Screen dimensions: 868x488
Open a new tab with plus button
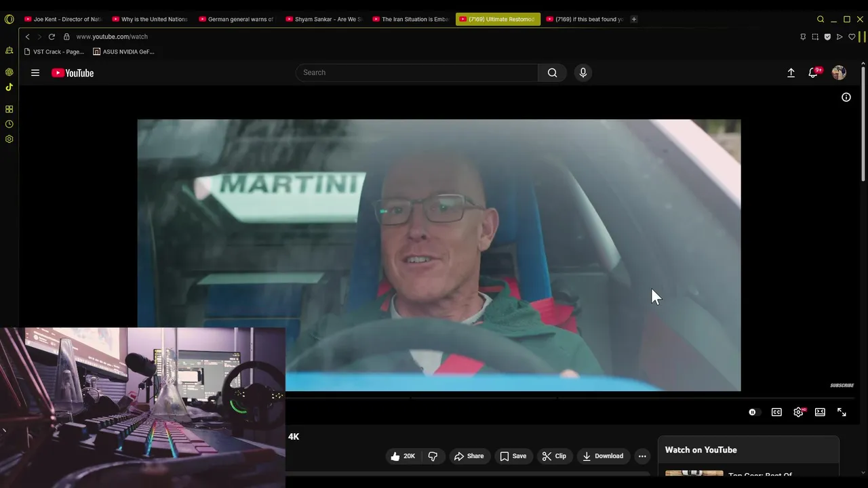(634, 19)
